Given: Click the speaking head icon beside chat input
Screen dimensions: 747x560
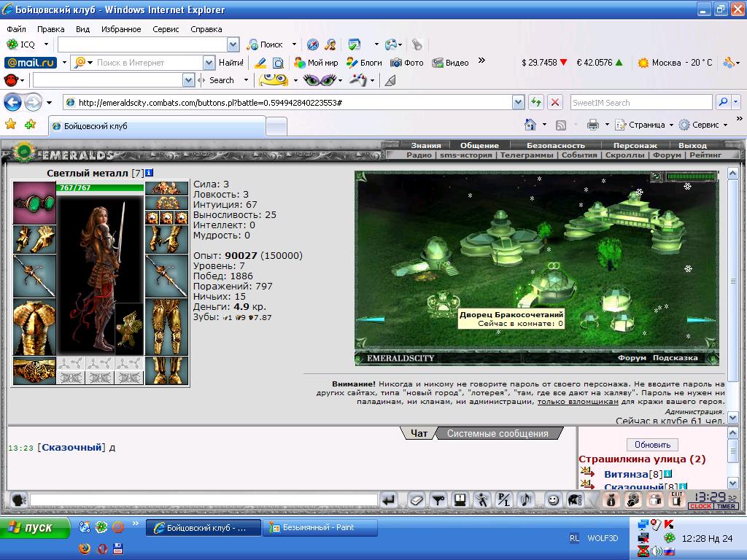Looking at the screenshot, I should click(18, 500).
